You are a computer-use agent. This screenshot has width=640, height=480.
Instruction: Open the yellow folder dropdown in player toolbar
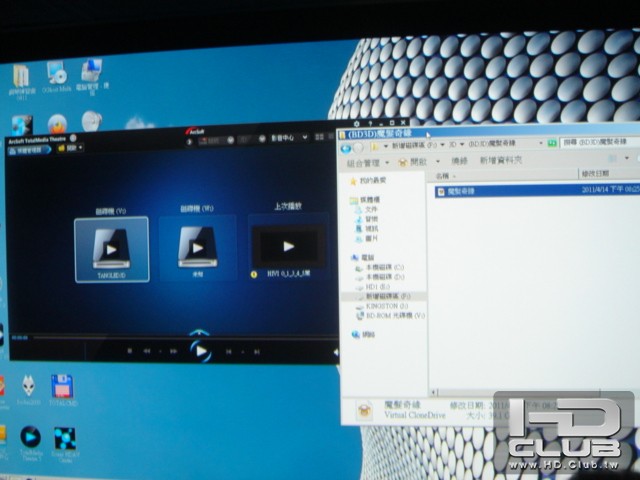pyautogui.click(x=71, y=148)
